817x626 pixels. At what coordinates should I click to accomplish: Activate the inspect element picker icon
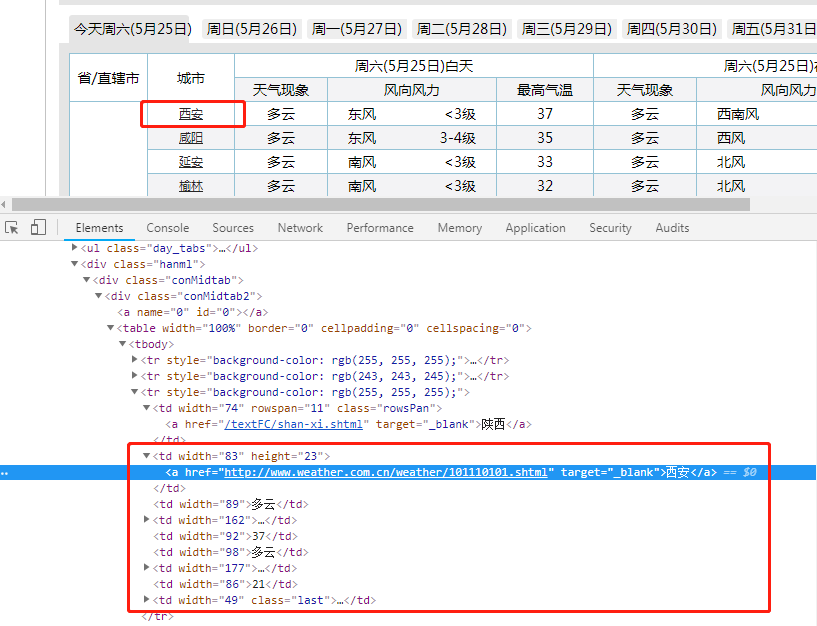click(11, 228)
